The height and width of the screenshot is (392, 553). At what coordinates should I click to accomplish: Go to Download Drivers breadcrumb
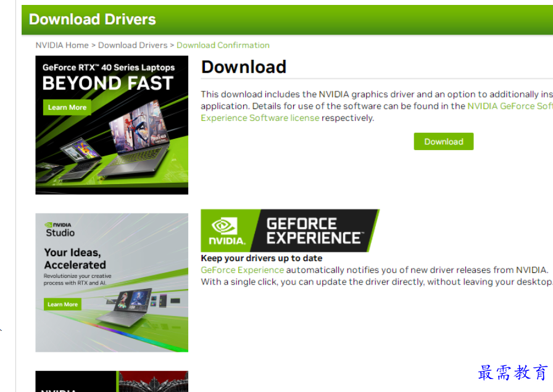click(x=133, y=45)
